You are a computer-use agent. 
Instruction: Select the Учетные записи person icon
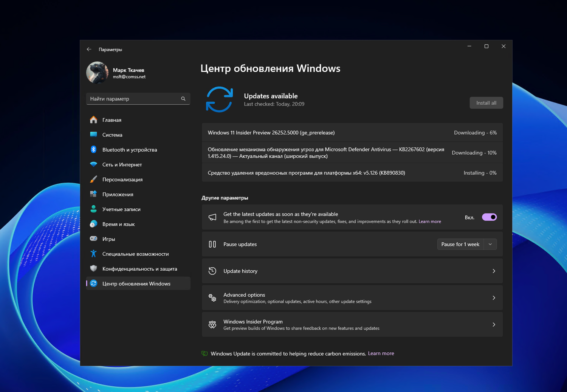94,209
